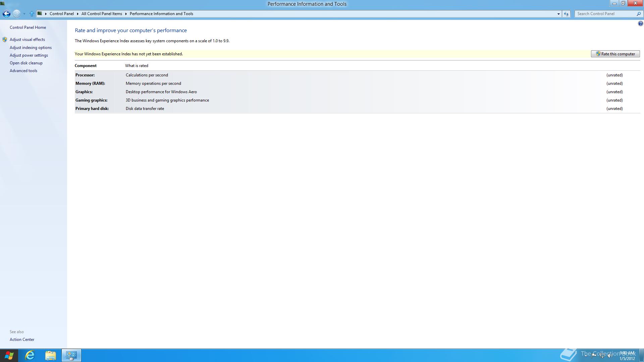This screenshot has width=644, height=362.
Task: Show hidden tray icons arrow
Action: [586, 355]
